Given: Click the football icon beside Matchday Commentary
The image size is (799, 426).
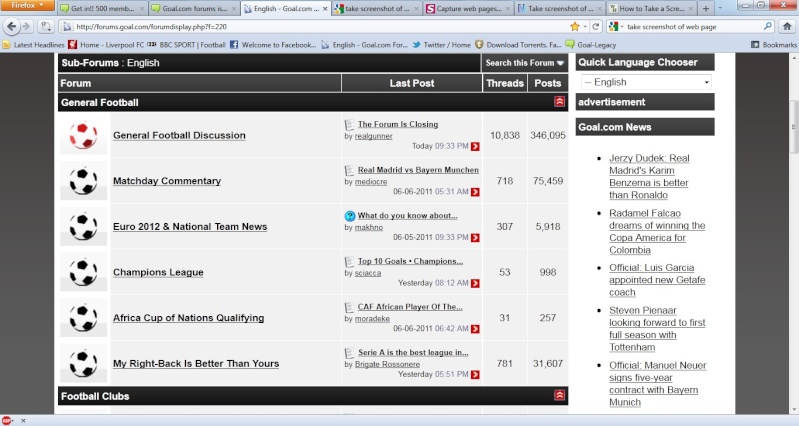Looking at the screenshot, I should click(x=83, y=181).
